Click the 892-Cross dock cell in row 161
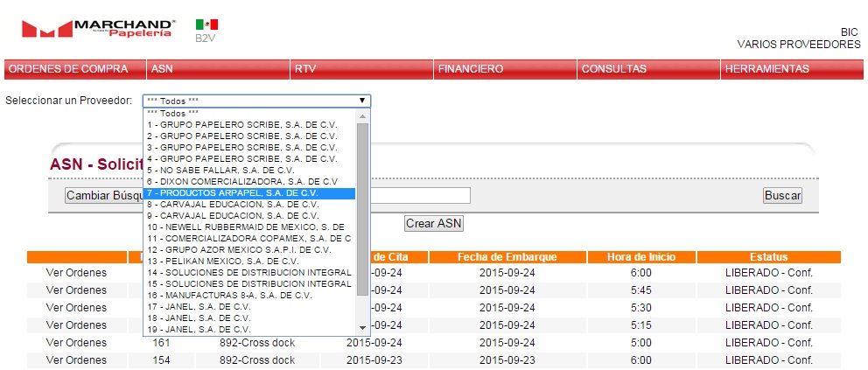Screen dimensions: 868x370 (x=257, y=343)
